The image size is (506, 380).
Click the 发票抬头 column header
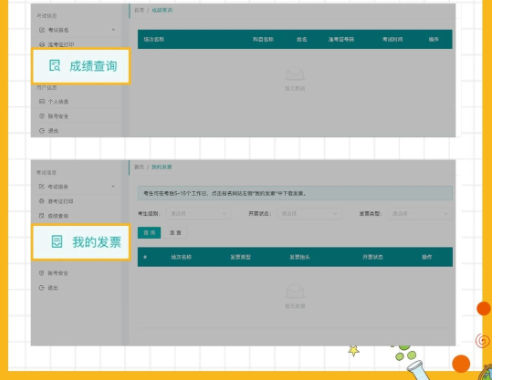click(299, 257)
